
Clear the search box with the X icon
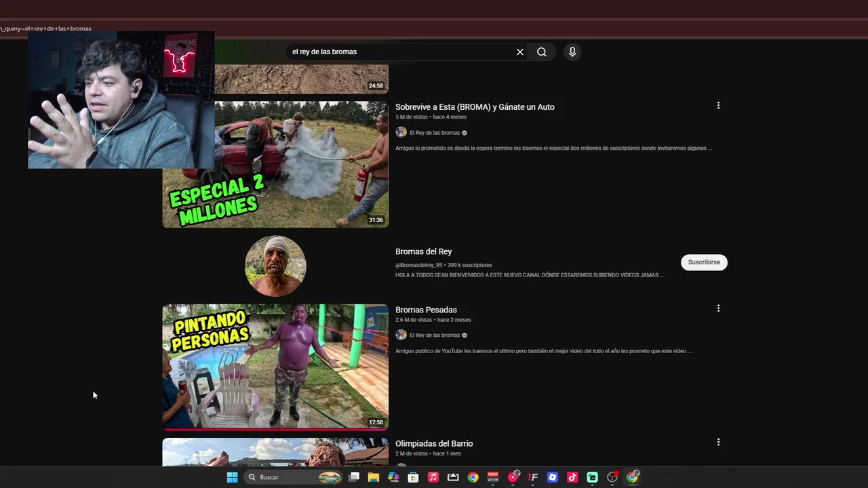pyautogui.click(x=520, y=52)
